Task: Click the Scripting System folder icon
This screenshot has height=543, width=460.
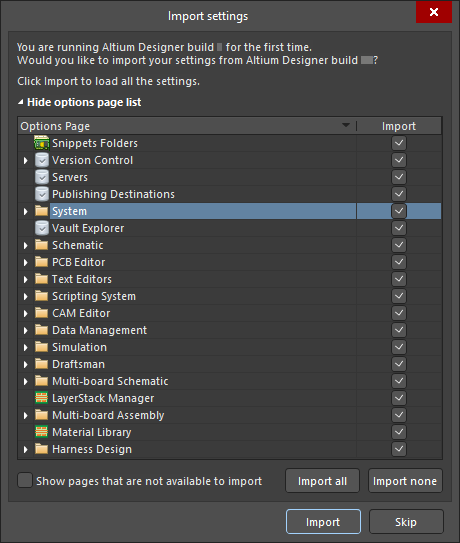Action: 42,296
